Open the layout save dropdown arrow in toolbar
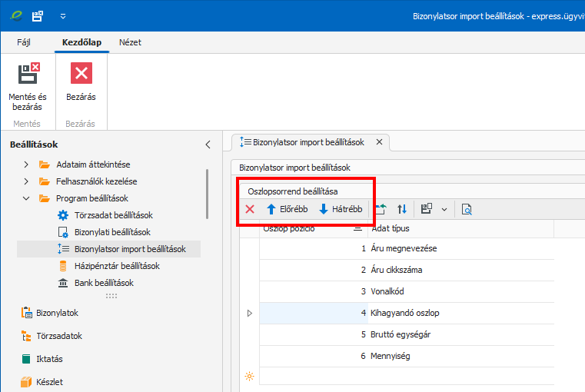This screenshot has height=392, width=585. (x=444, y=209)
